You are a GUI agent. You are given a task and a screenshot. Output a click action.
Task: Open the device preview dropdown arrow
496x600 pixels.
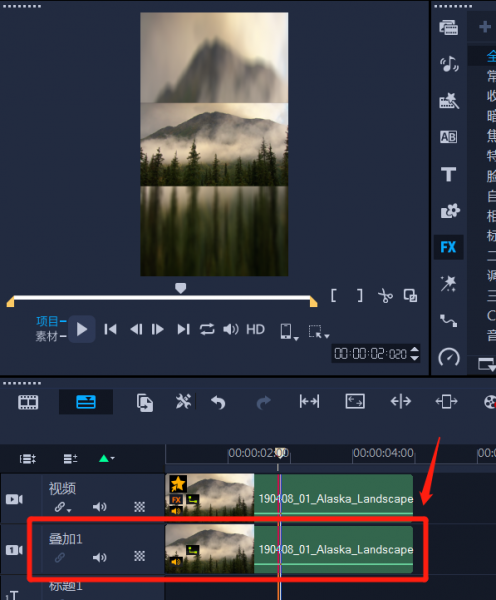point(296,338)
